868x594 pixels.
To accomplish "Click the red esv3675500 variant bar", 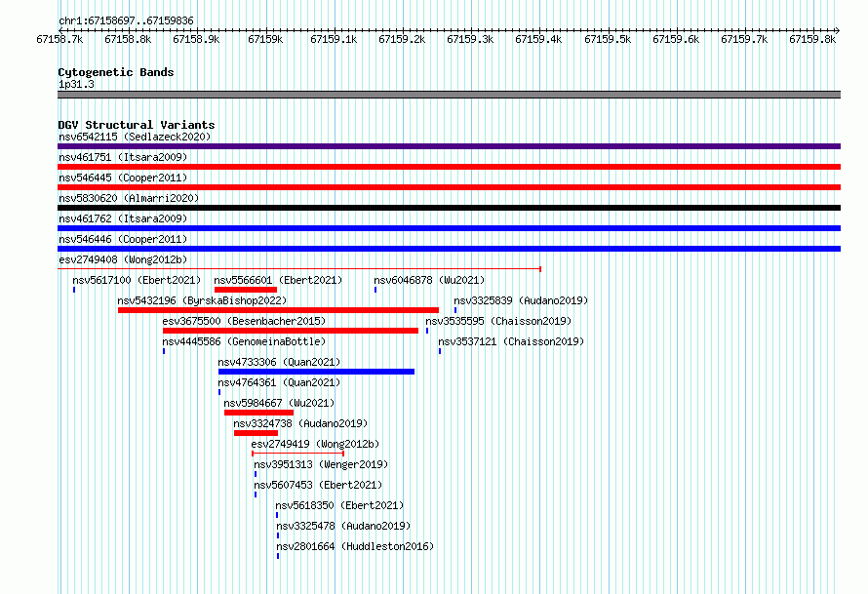I will (291, 331).
